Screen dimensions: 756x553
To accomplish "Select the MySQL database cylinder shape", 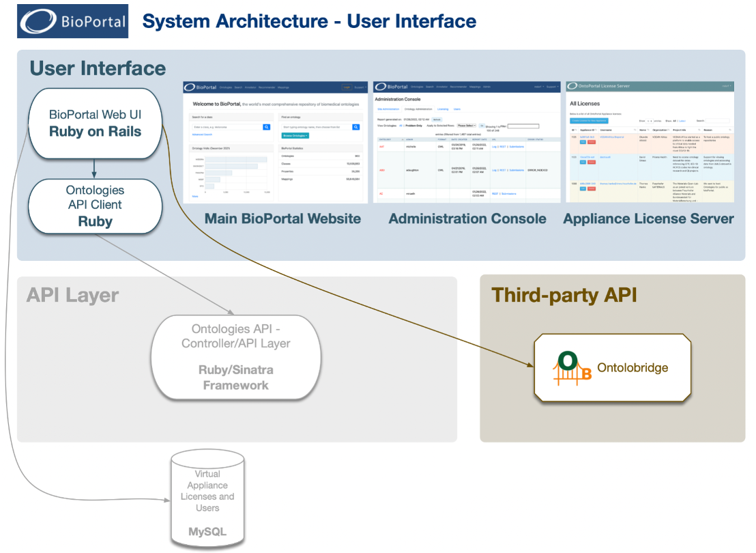I will click(207, 501).
